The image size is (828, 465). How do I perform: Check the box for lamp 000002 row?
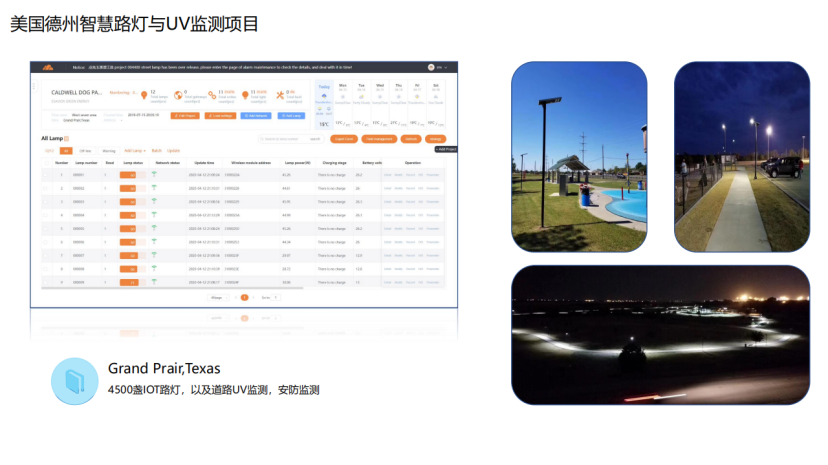point(45,188)
